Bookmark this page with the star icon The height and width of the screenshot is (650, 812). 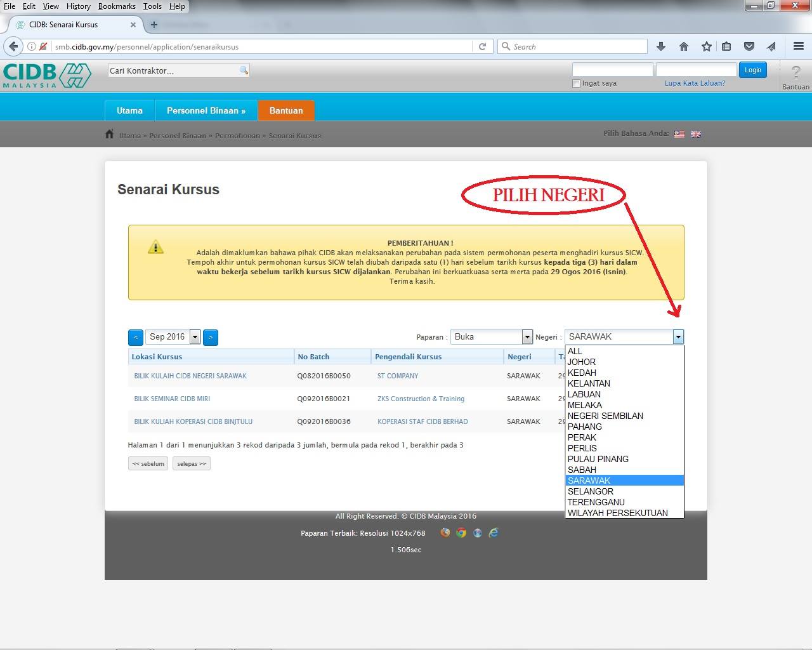click(x=706, y=46)
